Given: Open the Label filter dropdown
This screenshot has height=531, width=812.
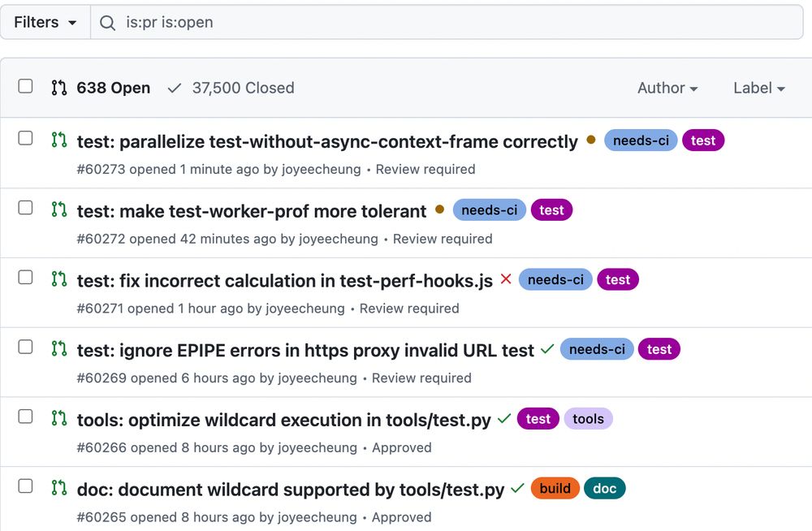Looking at the screenshot, I should pos(758,88).
